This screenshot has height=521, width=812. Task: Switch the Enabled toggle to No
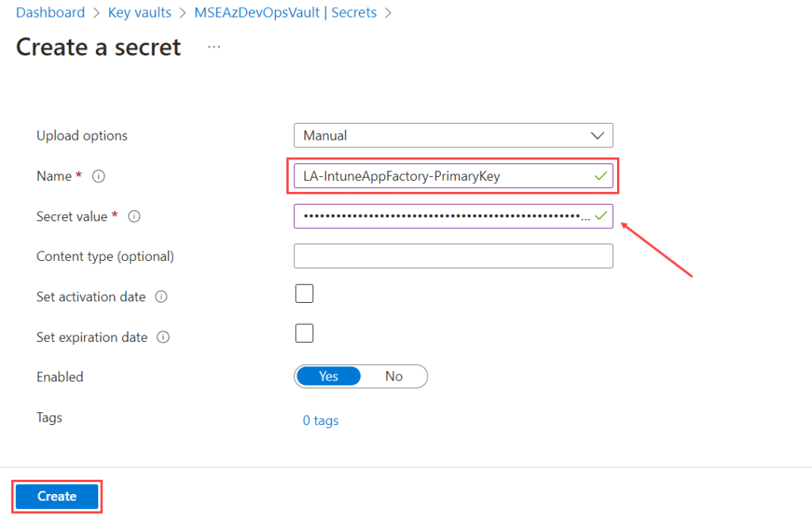393,376
